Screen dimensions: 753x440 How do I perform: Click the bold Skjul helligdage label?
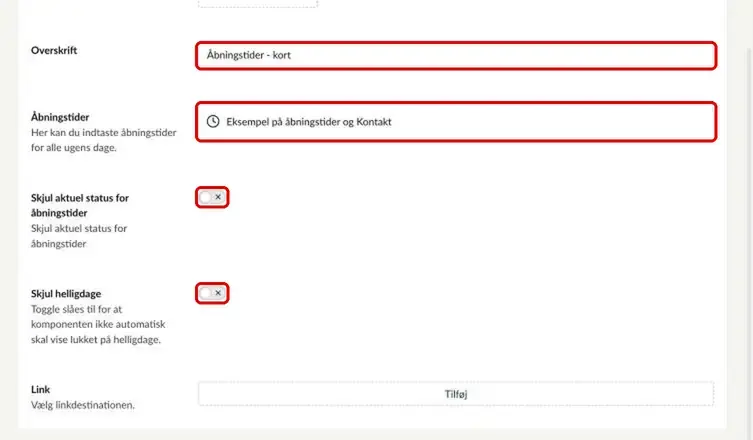pos(66,293)
